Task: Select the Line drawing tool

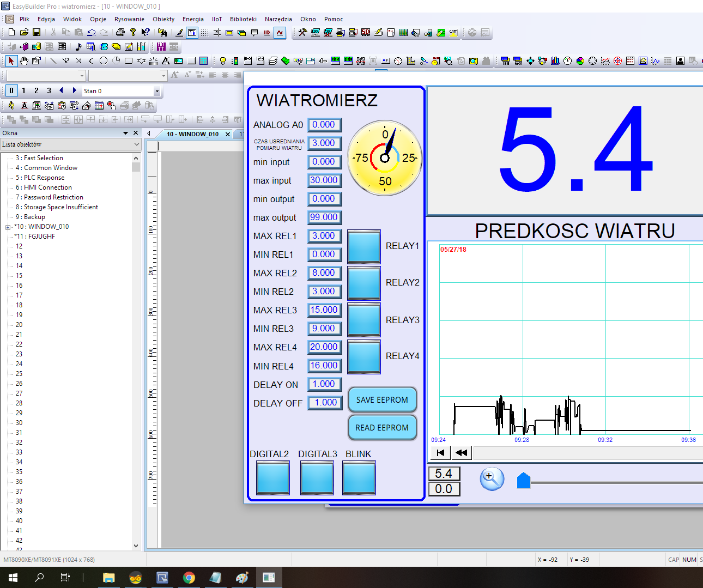Action: 53,60
